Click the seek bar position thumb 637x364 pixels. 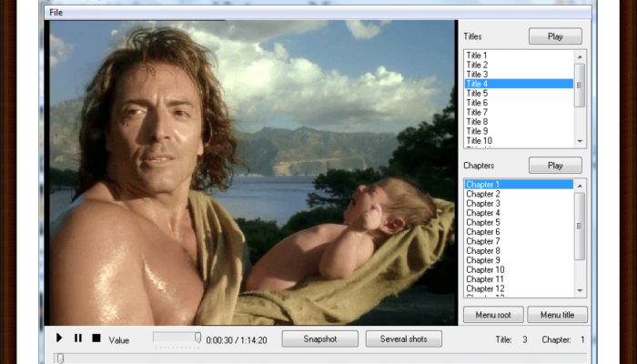(59, 359)
